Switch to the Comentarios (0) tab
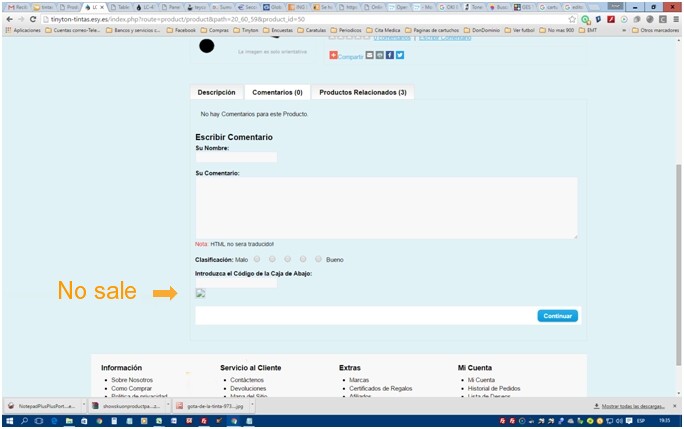Viewport: 684px width, 429px height. pyautogui.click(x=277, y=93)
